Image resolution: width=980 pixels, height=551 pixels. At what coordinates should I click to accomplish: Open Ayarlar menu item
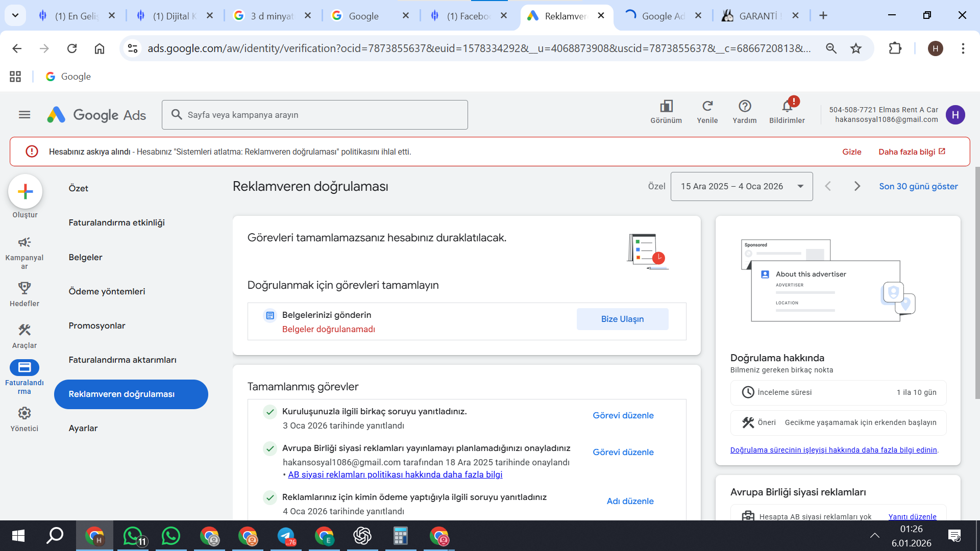click(x=83, y=429)
